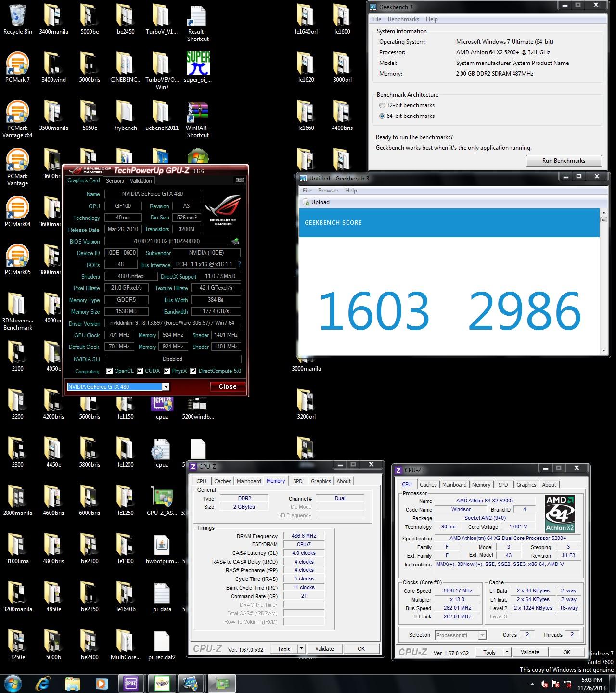Open Windows Explorer from taskbar
The image size is (616, 693).
click(x=73, y=683)
